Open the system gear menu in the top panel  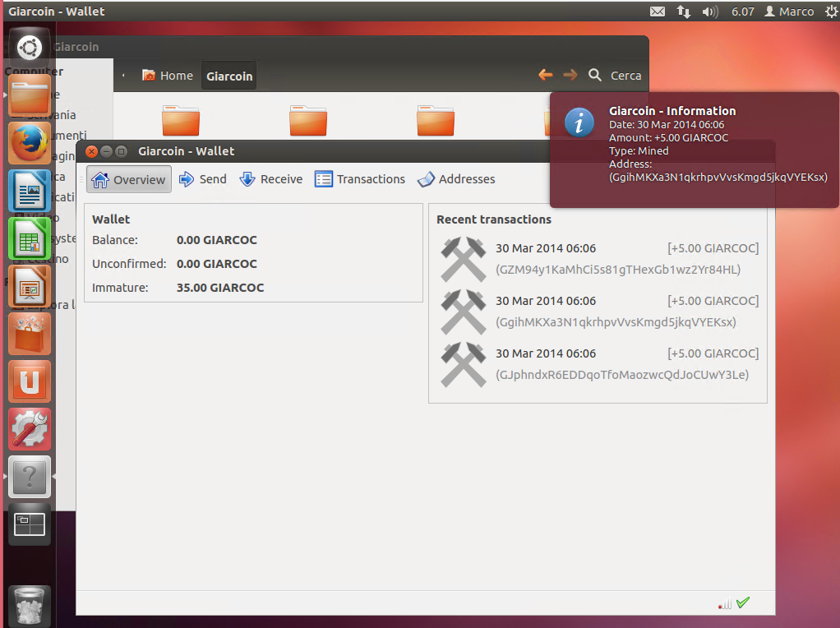click(832, 12)
